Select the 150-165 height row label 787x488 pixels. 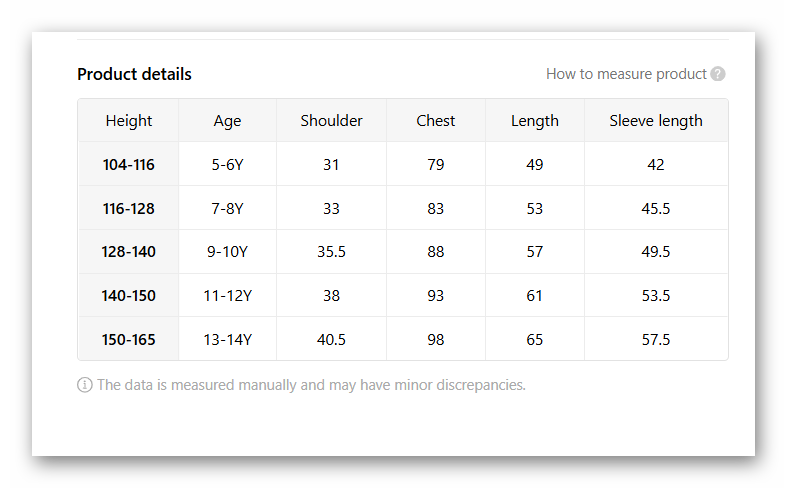(x=129, y=340)
